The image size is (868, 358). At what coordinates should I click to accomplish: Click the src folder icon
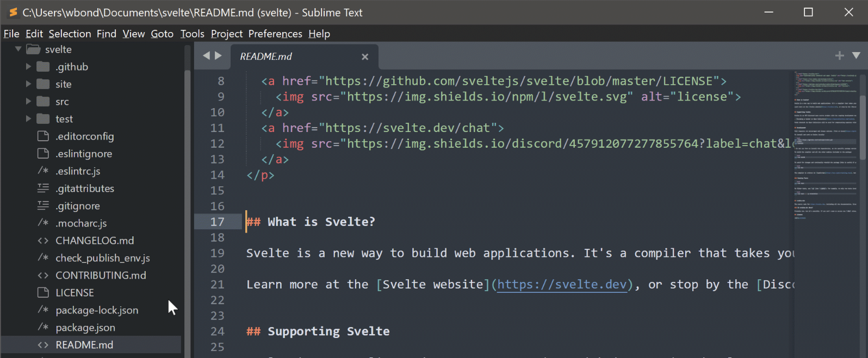point(43,101)
